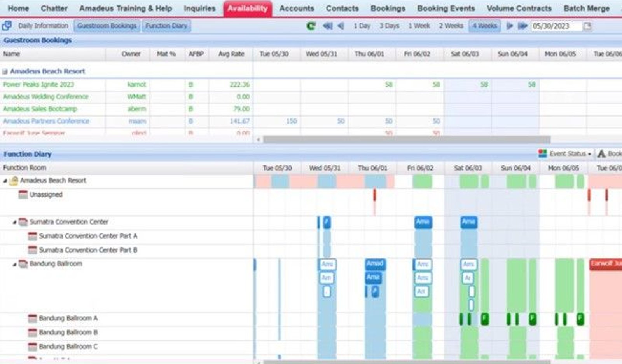Screen dimensions: 622x364
Task: Click the green refresh icon
Action: 311,26
